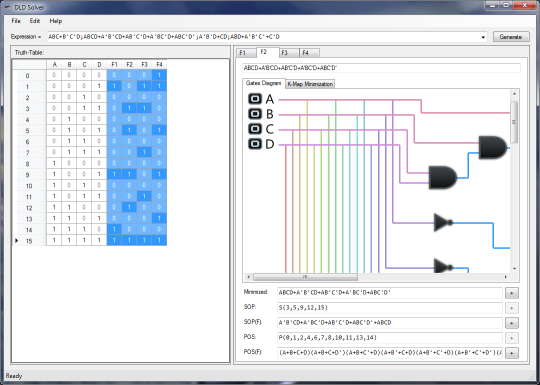Click the top AND gate in diagram
The height and width of the screenshot is (385, 540).
[492, 147]
